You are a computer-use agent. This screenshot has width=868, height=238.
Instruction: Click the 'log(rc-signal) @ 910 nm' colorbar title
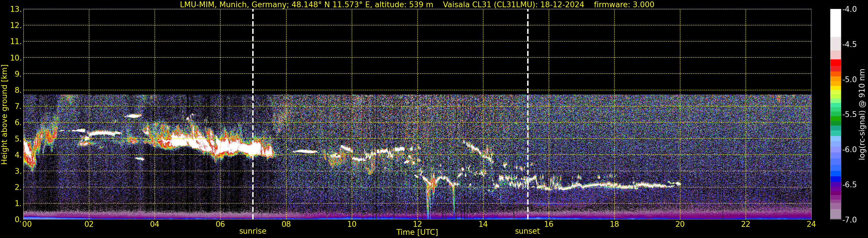click(x=862, y=114)
